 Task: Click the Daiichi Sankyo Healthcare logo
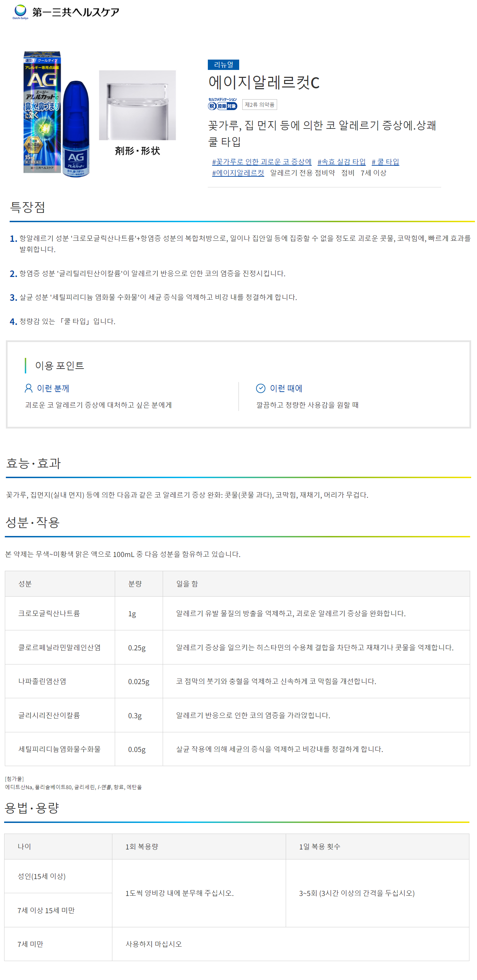[x=66, y=12]
